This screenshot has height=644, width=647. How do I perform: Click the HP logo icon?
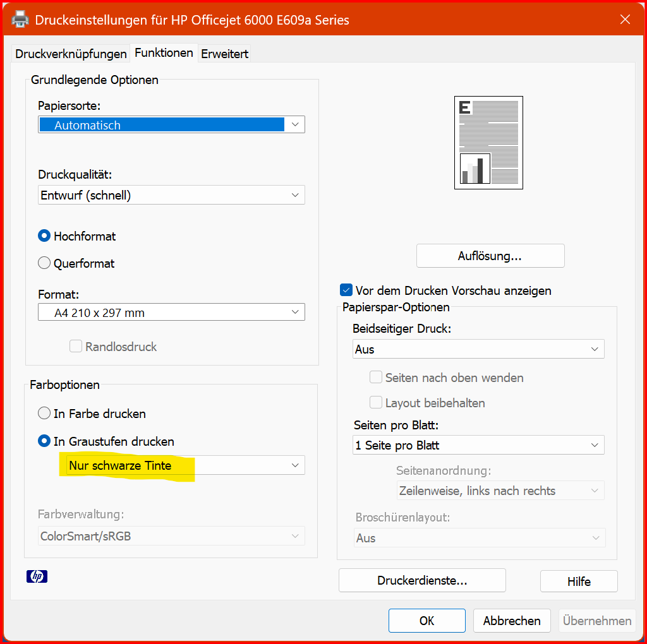[37, 576]
